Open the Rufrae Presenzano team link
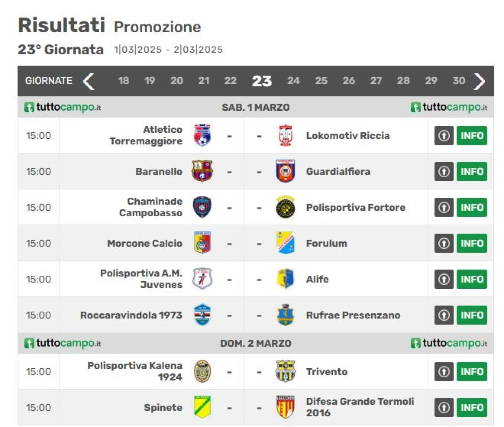This screenshot has height=427, width=504. tap(353, 315)
